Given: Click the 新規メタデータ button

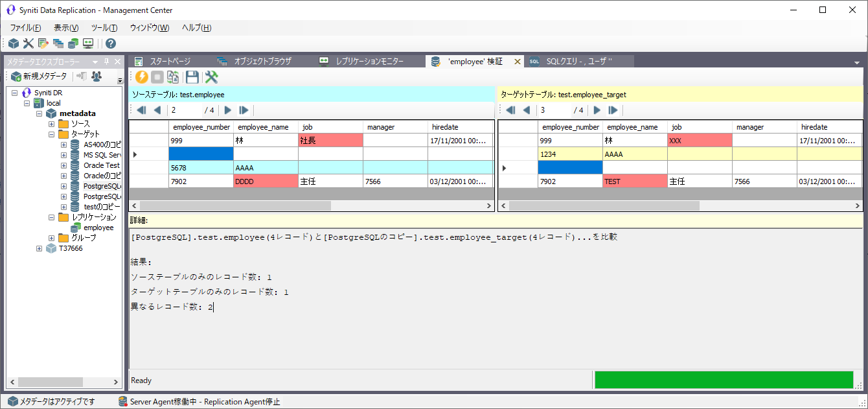Looking at the screenshot, I should point(39,76).
